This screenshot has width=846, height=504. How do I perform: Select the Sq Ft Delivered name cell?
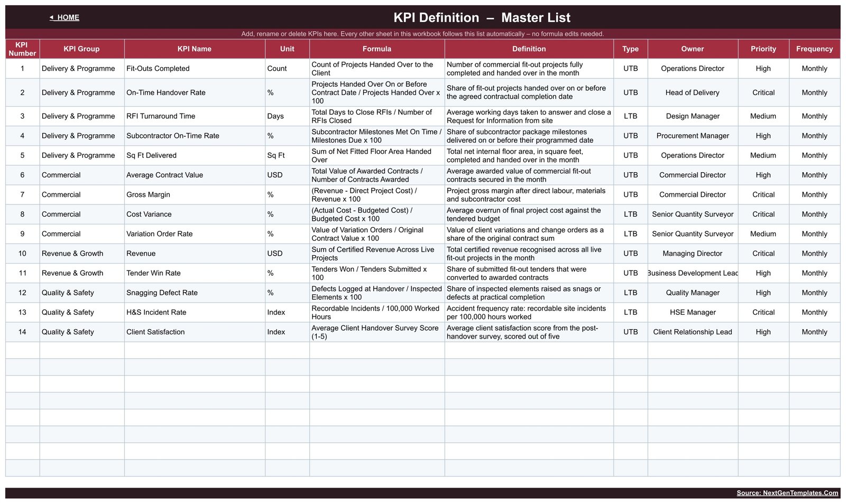(195, 155)
